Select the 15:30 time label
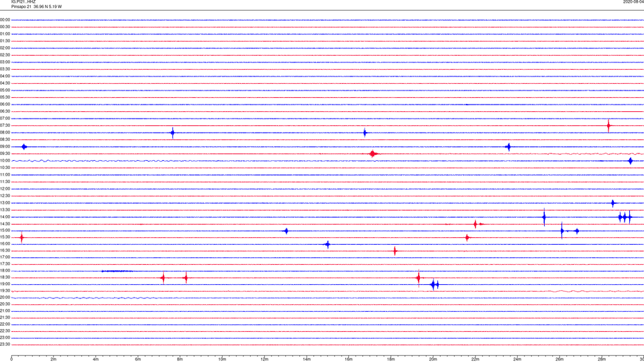This screenshot has width=644, height=362. click(x=5, y=237)
